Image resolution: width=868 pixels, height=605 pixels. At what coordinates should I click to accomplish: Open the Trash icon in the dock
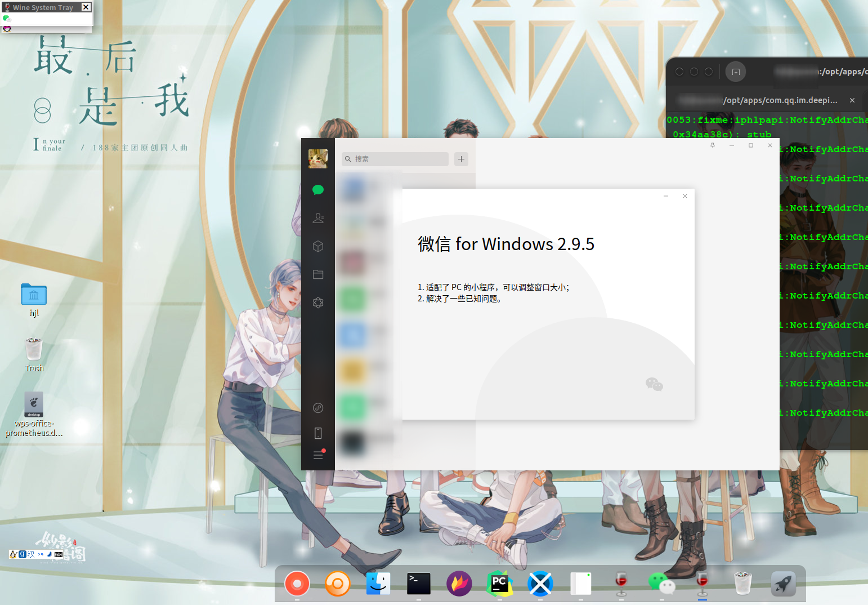coord(743,584)
